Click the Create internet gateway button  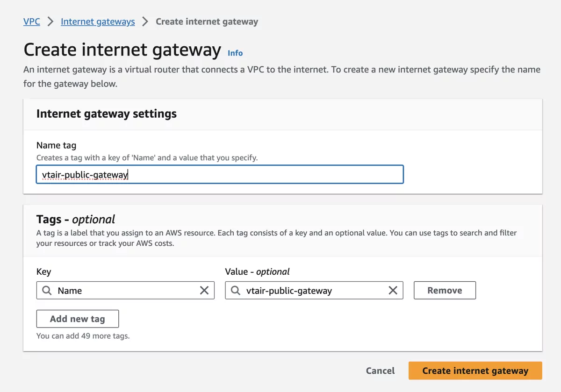[475, 371]
